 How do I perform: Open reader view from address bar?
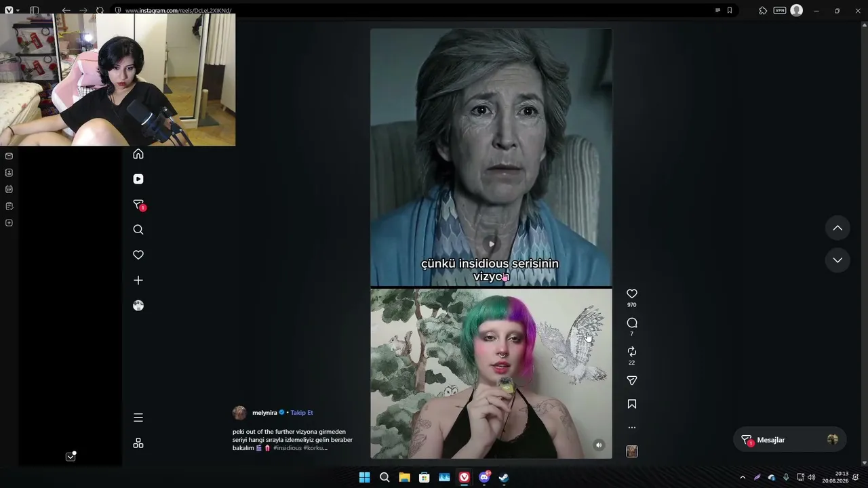tap(717, 10)
